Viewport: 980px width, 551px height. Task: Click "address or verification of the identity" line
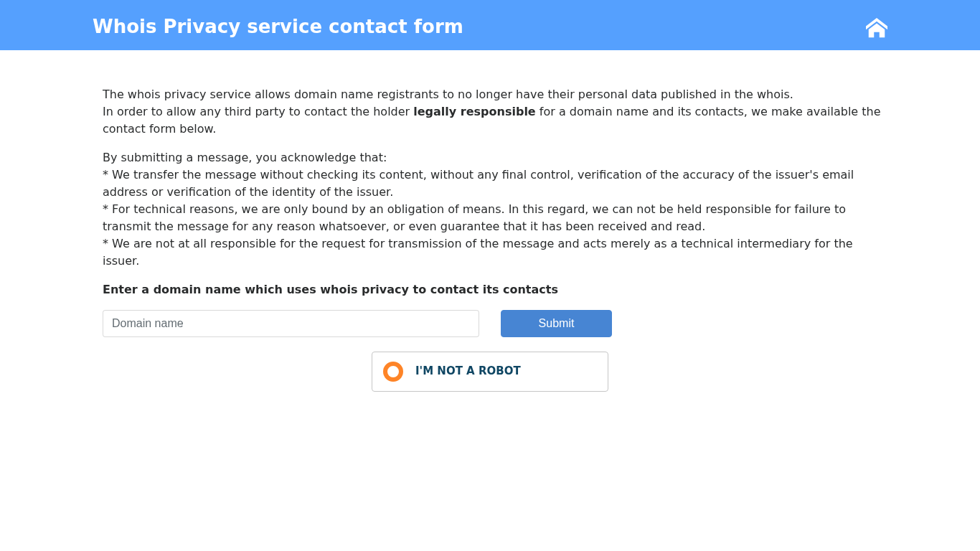[x=248, y=192]
